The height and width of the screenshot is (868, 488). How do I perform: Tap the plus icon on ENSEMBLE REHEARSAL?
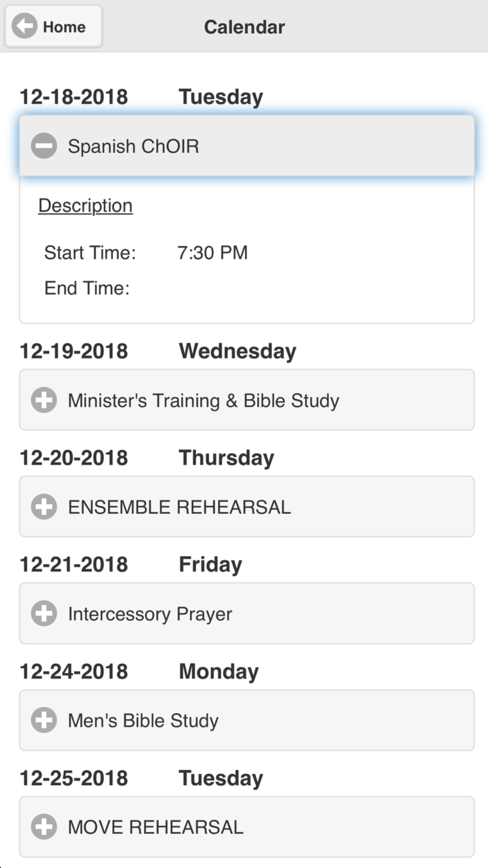tap(44, 507)
